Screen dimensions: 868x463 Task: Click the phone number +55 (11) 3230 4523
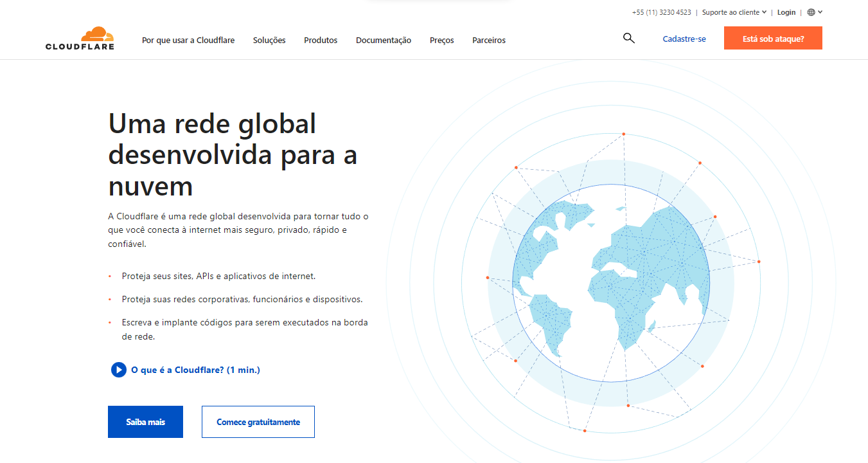662,12
